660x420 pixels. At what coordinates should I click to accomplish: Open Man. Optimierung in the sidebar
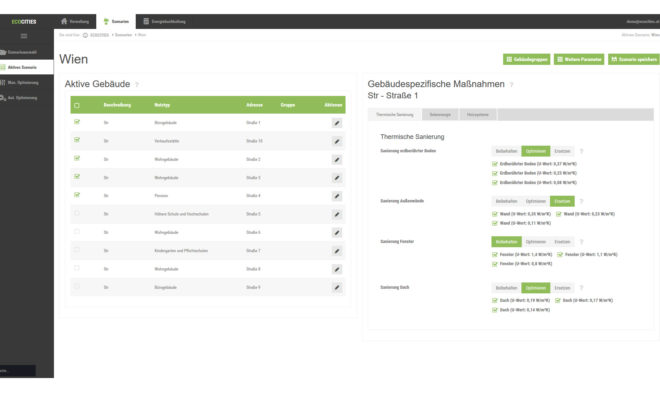(27, 82)
